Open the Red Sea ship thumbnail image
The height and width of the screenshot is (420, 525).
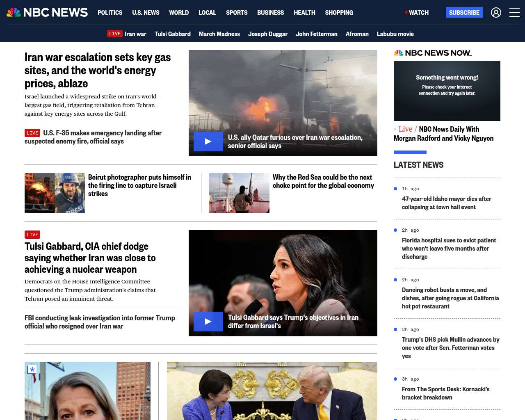pyautogui.click(x=239, y=193)
